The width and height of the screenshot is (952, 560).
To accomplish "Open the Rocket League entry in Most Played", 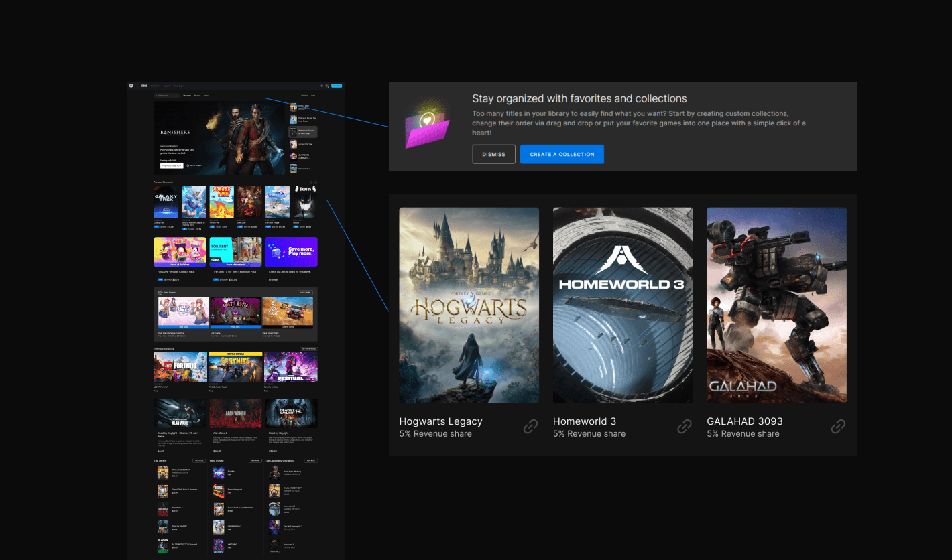I will [x=228, y=491].
